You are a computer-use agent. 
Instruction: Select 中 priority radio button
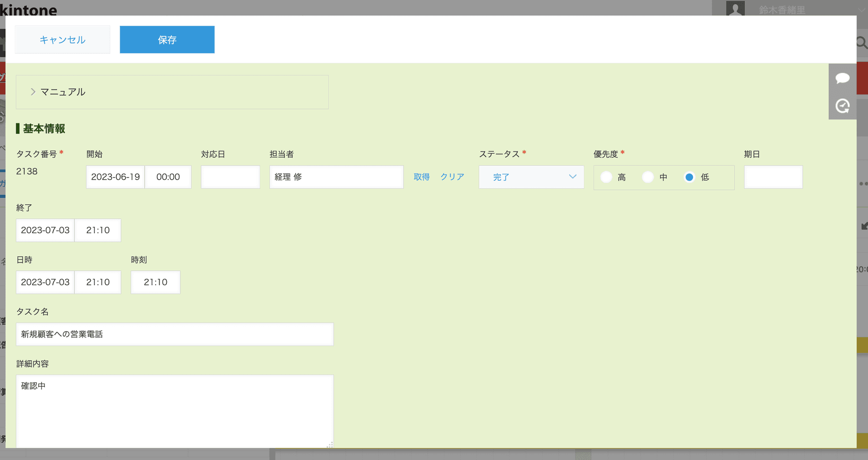coord(648,177)
